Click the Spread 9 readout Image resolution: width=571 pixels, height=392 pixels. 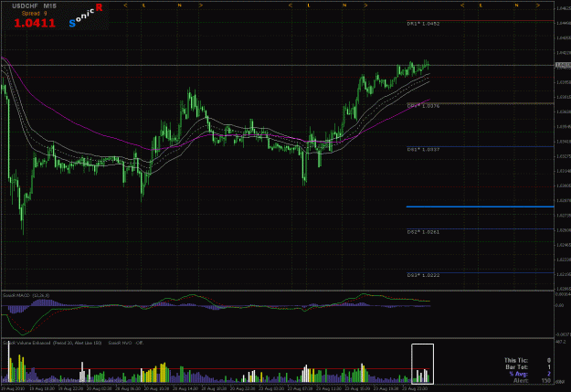34,14
